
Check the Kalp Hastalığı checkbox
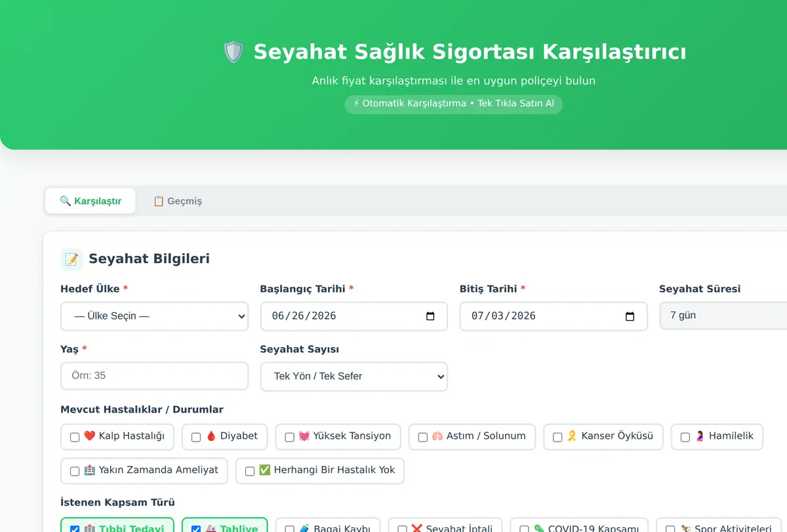75,437
